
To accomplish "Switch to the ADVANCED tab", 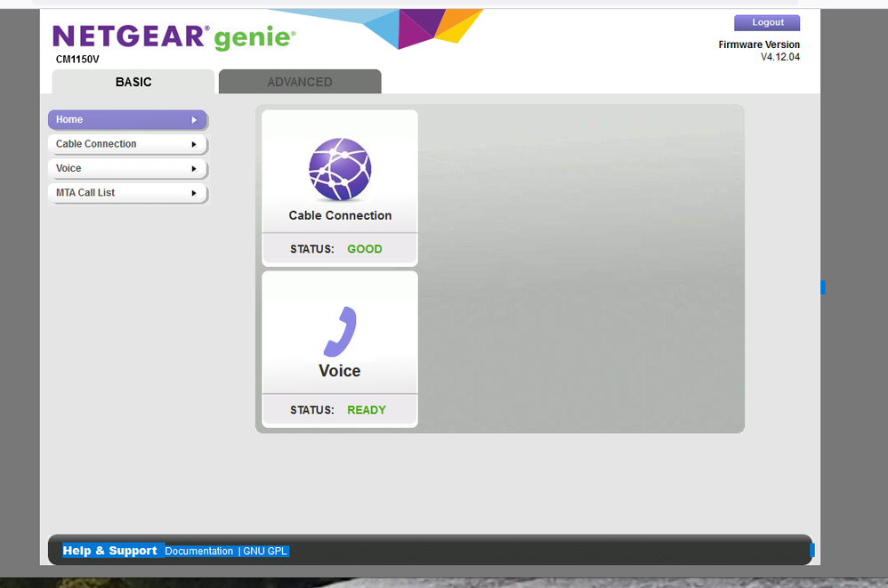I will (300, 82).
